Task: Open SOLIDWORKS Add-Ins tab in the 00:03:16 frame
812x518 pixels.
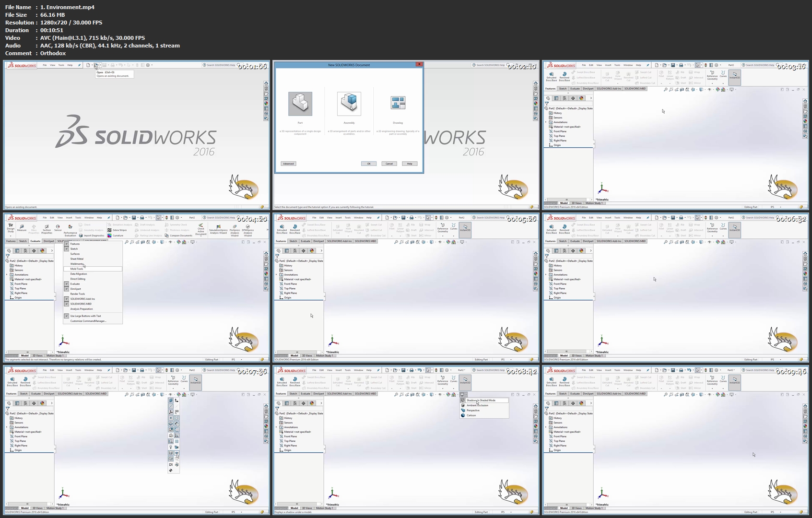Action: click(x=609, y=89)
